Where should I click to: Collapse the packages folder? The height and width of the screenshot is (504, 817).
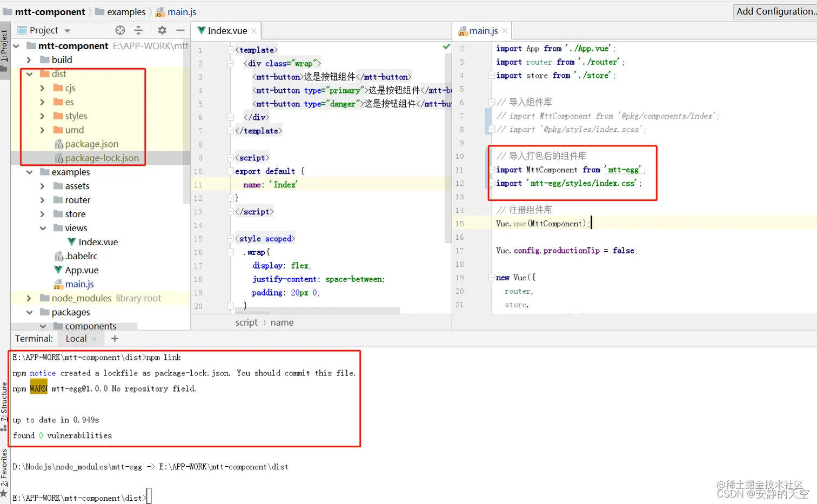pos(29,312)
